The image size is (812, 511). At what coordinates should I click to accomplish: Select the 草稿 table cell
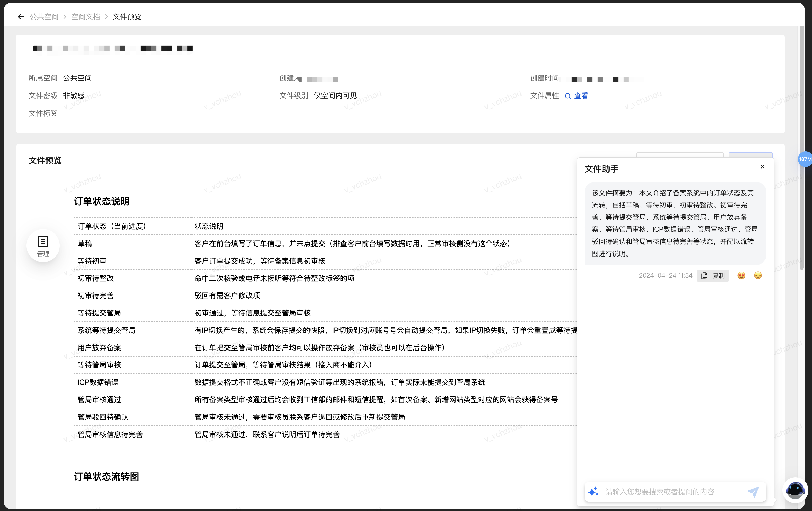pos(132,244)
